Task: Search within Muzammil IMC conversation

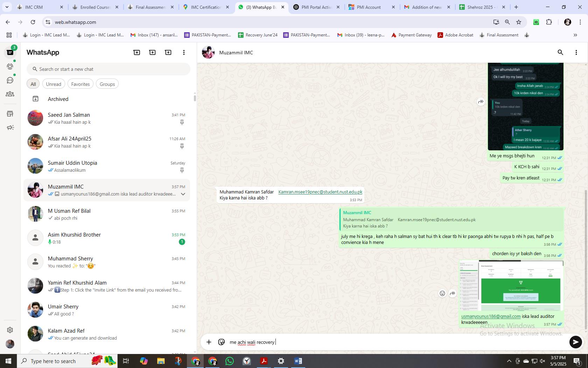Action: pos(560,52)
